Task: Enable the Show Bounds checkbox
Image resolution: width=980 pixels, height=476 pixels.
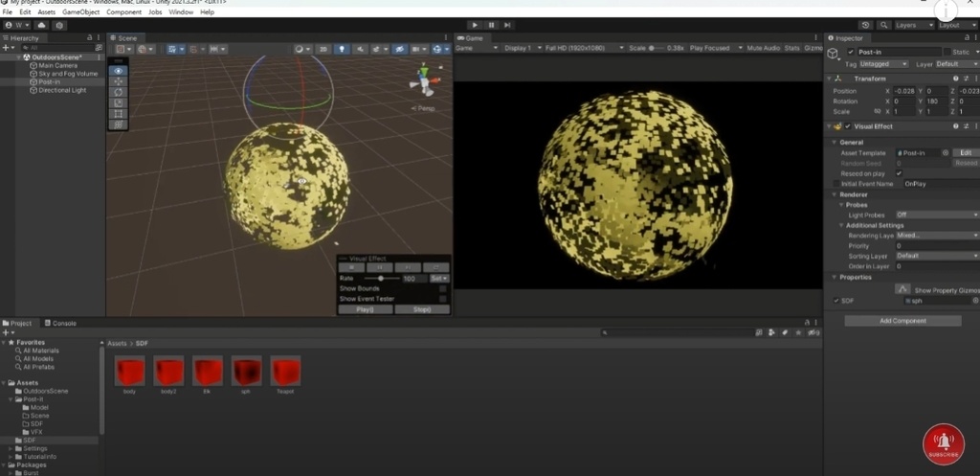Action: point(442,288)
